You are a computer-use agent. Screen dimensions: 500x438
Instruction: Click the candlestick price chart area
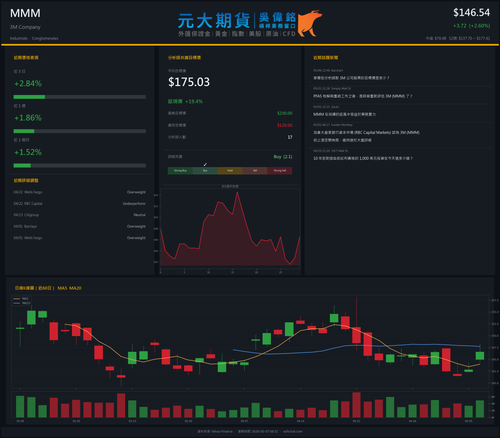(x=250, y=342)
